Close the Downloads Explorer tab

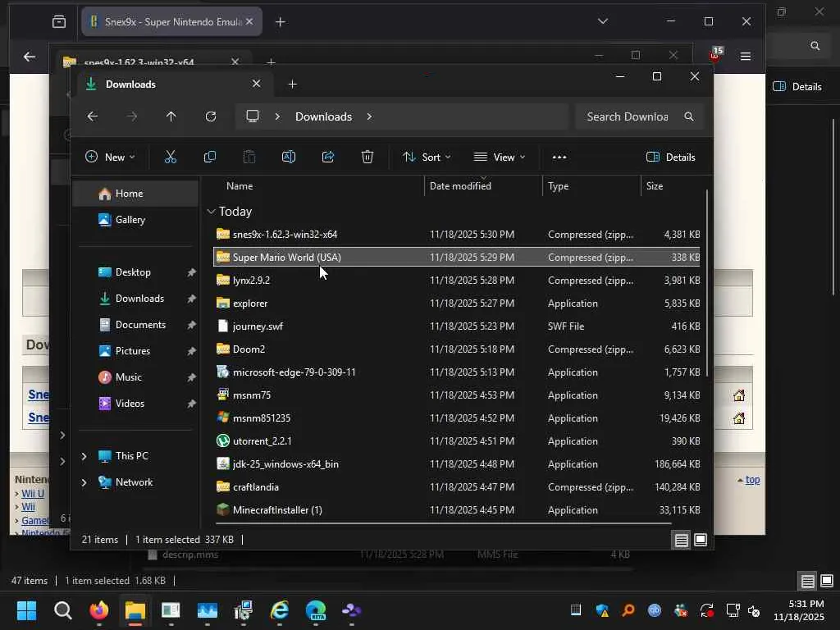256,84
